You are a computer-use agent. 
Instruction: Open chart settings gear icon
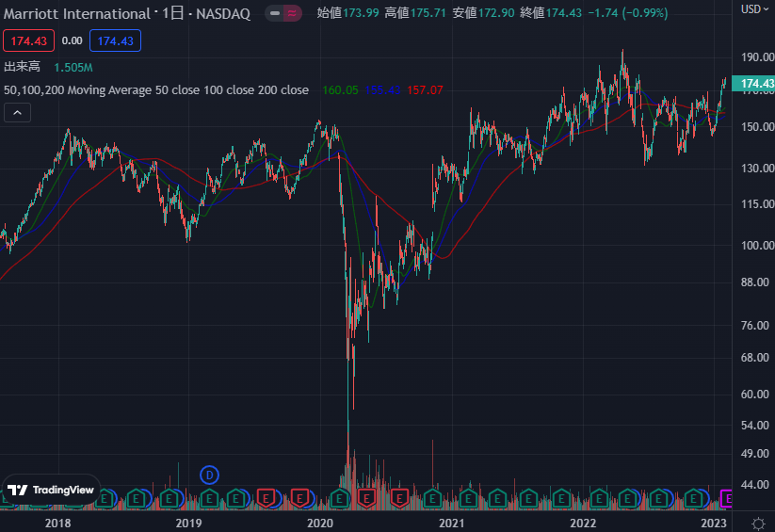coord(758,524)
